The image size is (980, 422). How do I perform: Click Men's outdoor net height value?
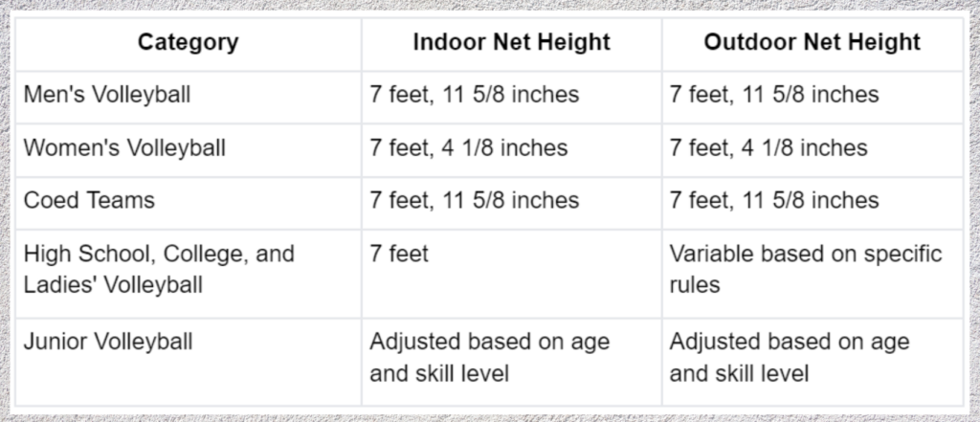tap(812, 97)
